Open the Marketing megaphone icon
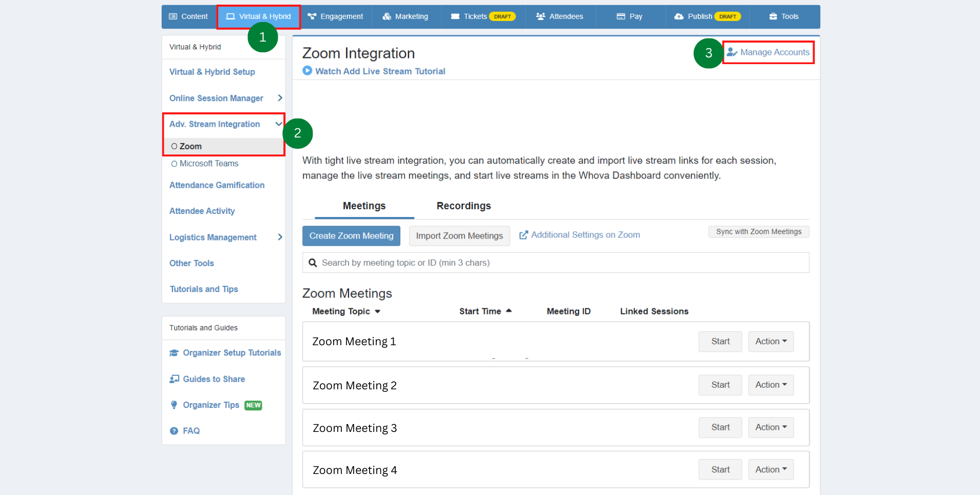 (x=387, y=16)
